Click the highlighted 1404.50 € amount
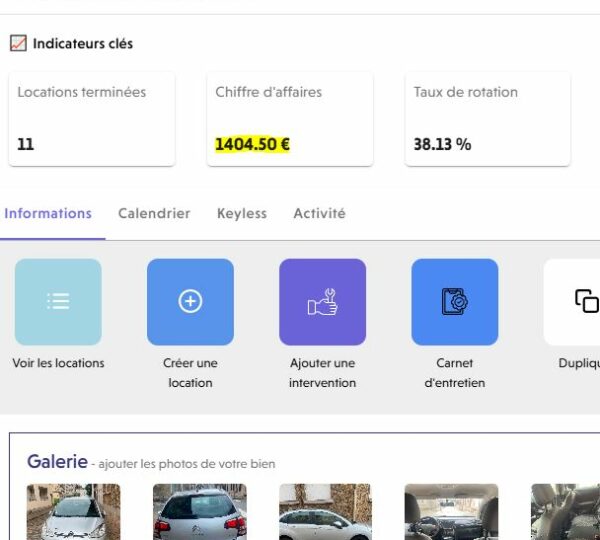Image resolution: width=600 pixels, height=540 pixels. tap(252, 144)
